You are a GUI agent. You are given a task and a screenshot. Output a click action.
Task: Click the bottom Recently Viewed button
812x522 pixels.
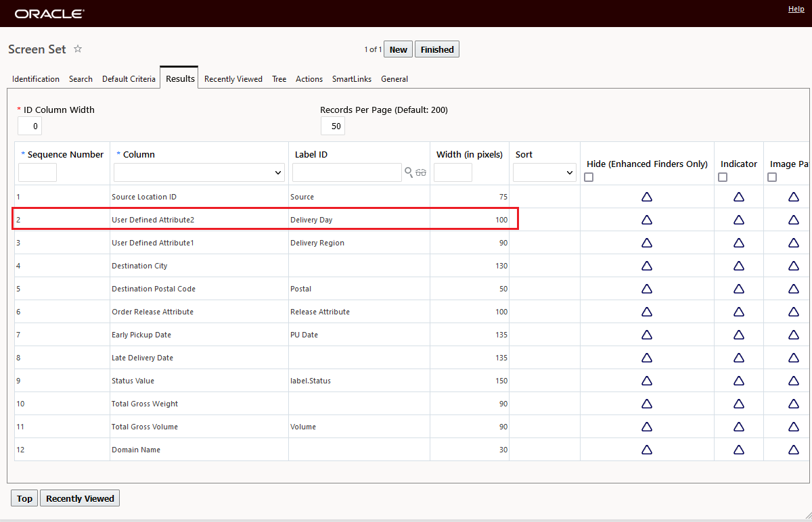[x=80, y=498]
